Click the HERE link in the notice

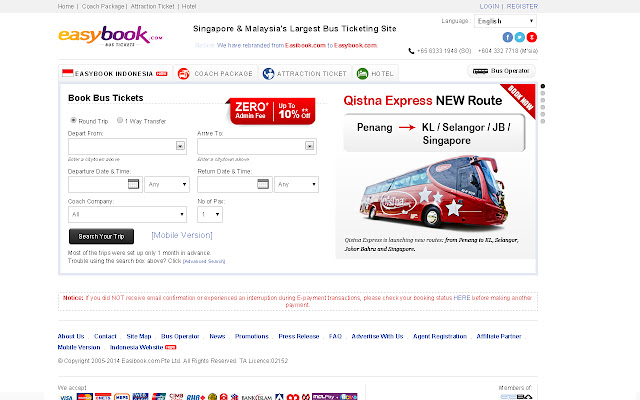tap(462, 298)
